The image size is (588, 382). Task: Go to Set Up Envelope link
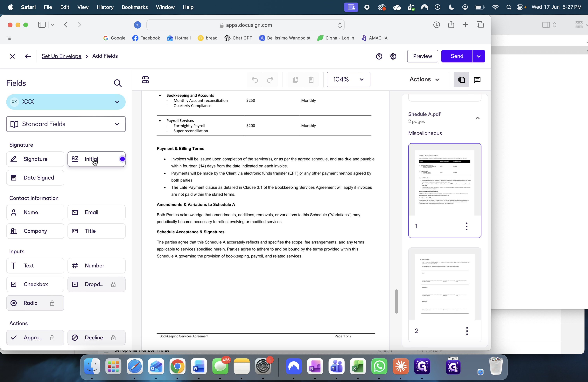pos(61,56)
